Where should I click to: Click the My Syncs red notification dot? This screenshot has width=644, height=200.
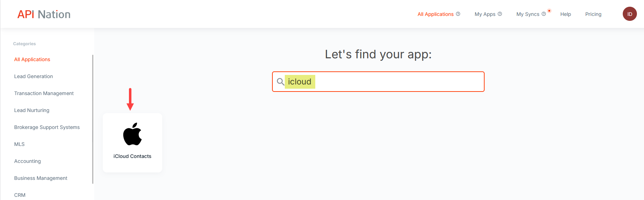[x=549, y=11]
